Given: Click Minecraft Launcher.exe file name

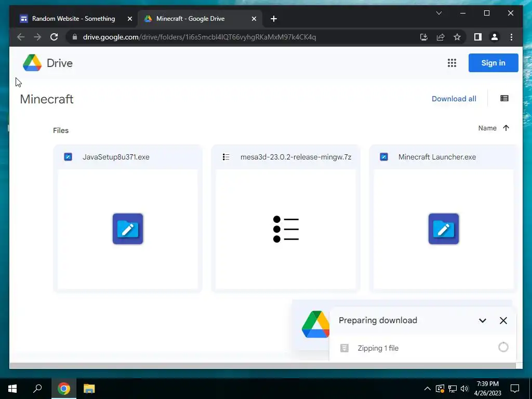Looking at the screenshot, I should pos(437,157).
